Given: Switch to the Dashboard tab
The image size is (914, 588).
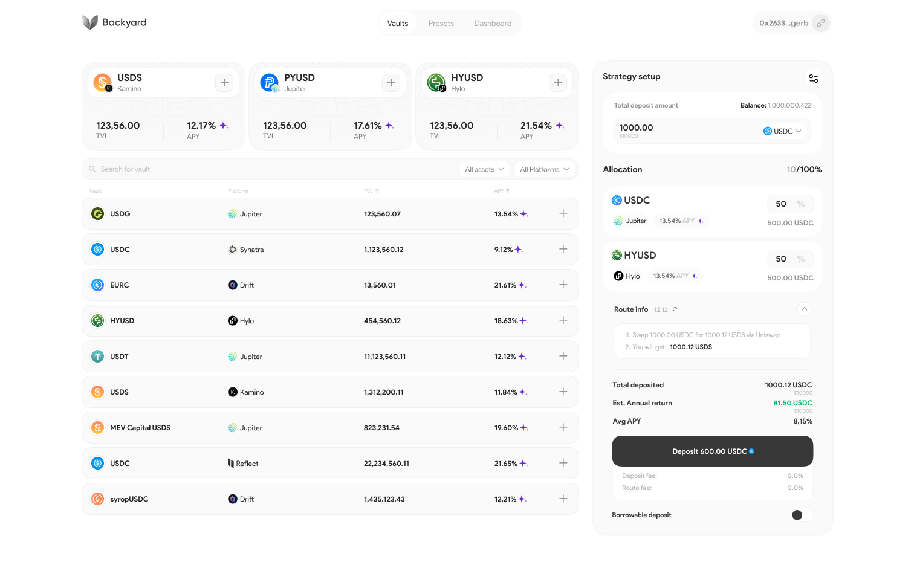Looking at the screenshot, I should pyautogui.click(x=493, y=24).
